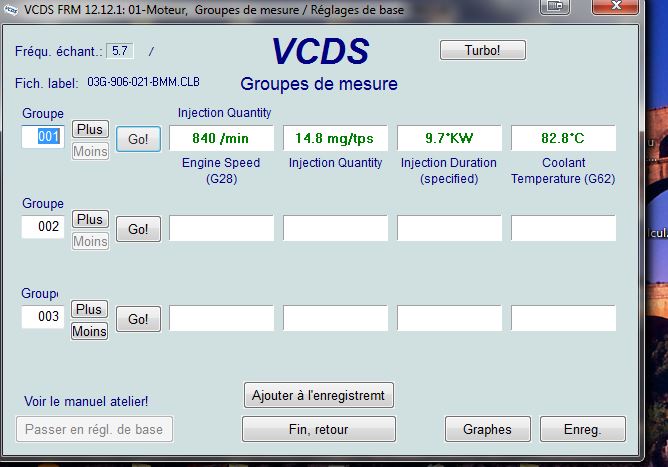Select the 9.7°KW injection duration value
This screenshot has width=668, height=467.
click(x=449, y=138)
